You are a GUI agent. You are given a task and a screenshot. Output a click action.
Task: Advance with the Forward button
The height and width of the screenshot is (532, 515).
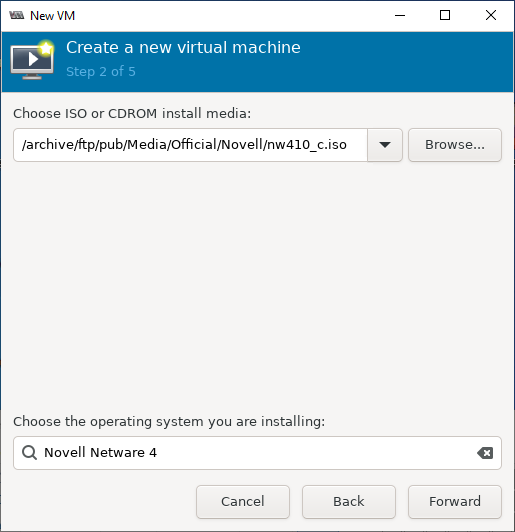(x=455, y=501)
